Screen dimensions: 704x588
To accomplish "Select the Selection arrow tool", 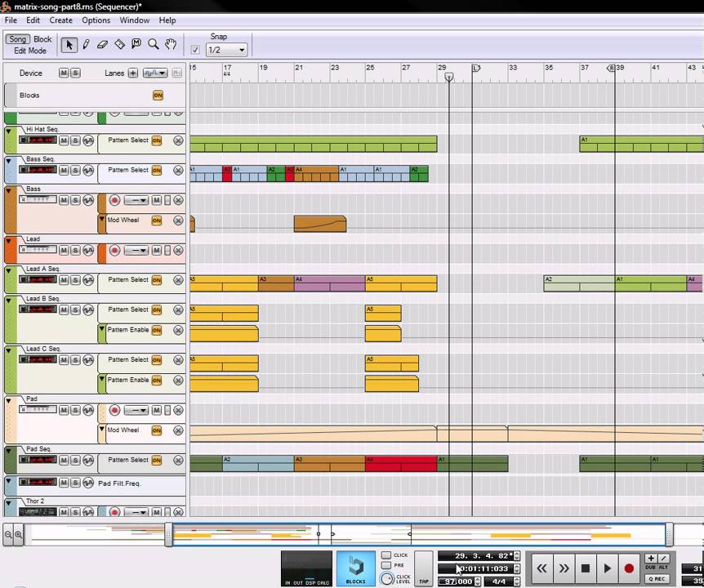I will click(x=69, y=44).
